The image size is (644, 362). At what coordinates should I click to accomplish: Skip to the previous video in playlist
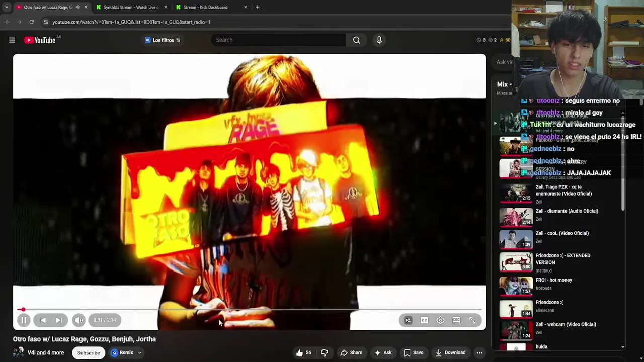42,320
